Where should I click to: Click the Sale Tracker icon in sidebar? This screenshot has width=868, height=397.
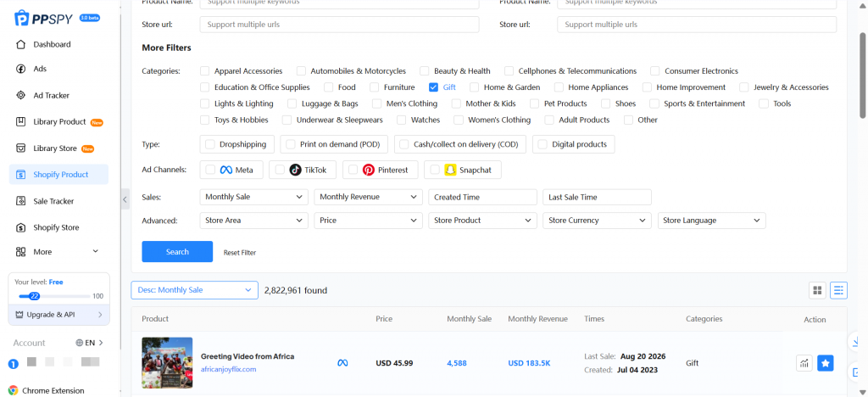pyautogui.click(x=20, y=201)
